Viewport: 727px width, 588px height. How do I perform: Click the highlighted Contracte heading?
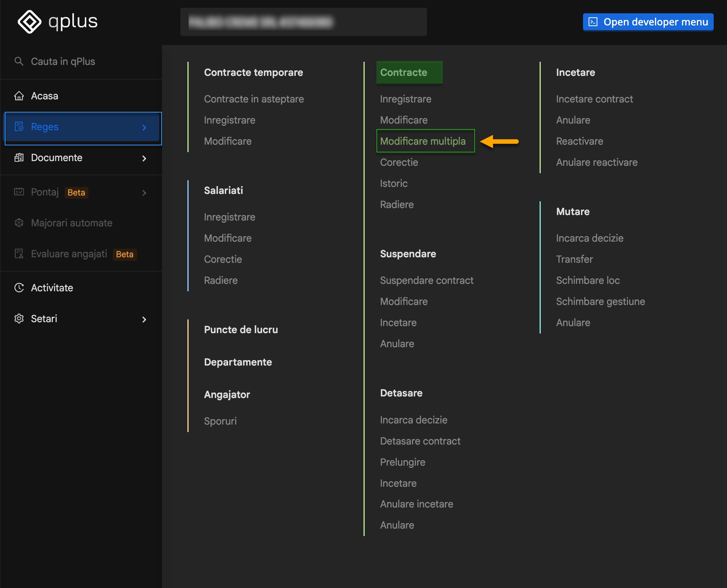click(x=409, y=72)
